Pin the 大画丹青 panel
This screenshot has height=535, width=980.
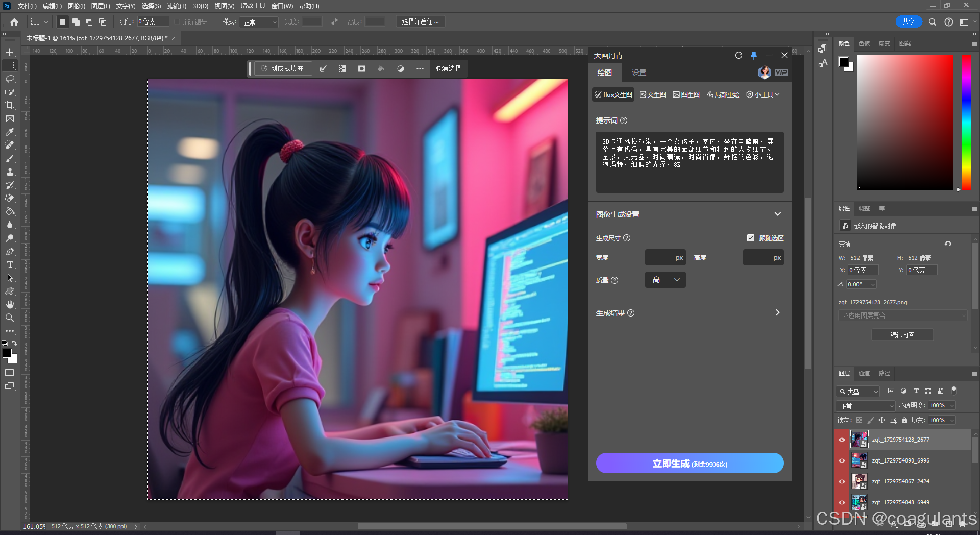click(754, 55)
